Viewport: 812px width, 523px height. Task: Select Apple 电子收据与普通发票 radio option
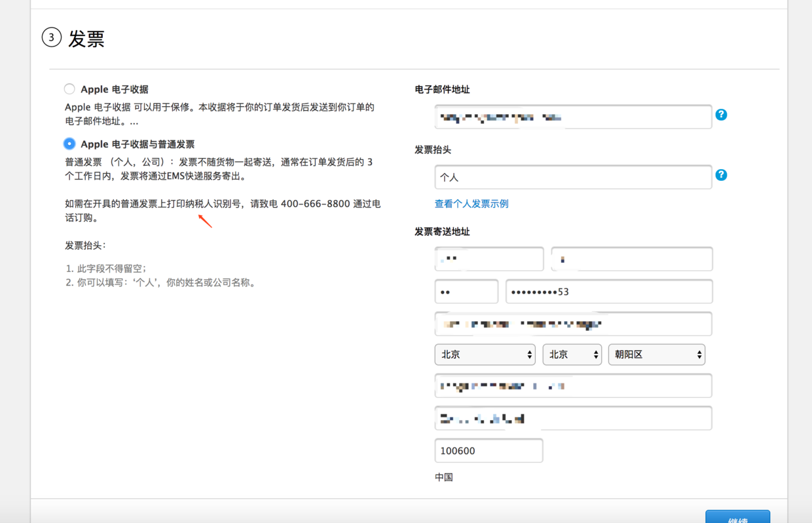[x=69, y=144]
